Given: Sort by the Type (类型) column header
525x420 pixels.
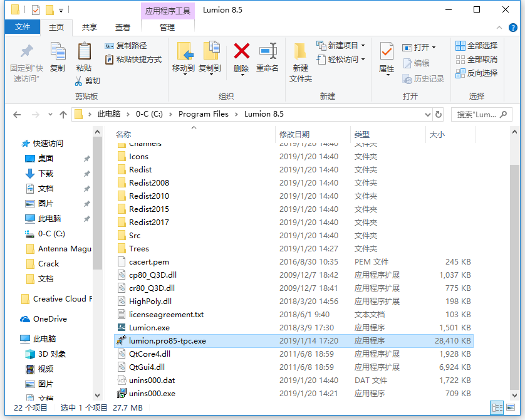Looking at the screenshot, I should tap(388, 134).
